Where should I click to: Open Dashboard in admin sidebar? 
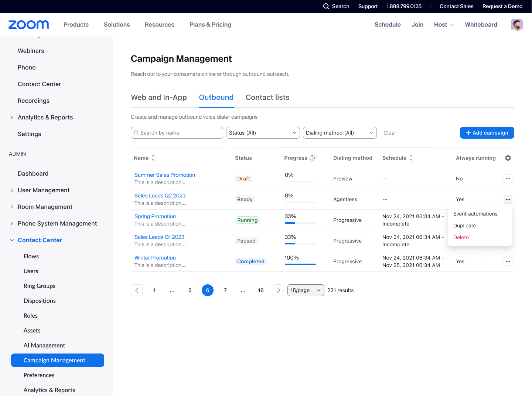33,173
